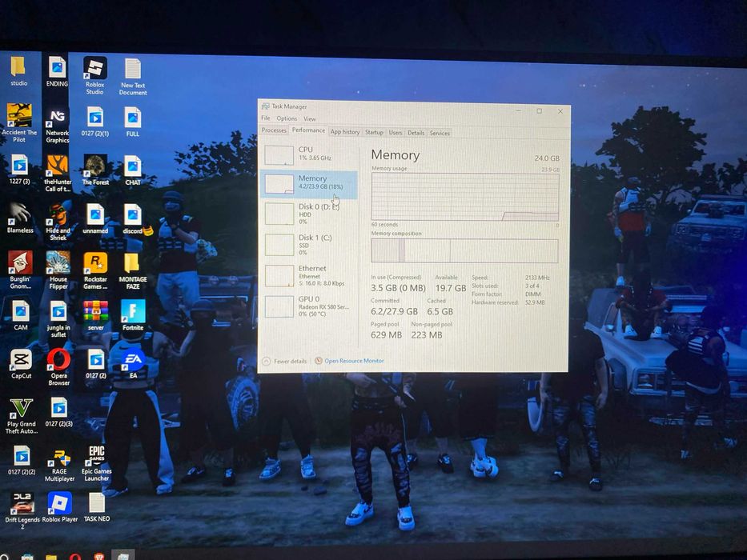Click the Memory composition bar
The width and height of the screenshot is (747, 560).
point(464,250)
